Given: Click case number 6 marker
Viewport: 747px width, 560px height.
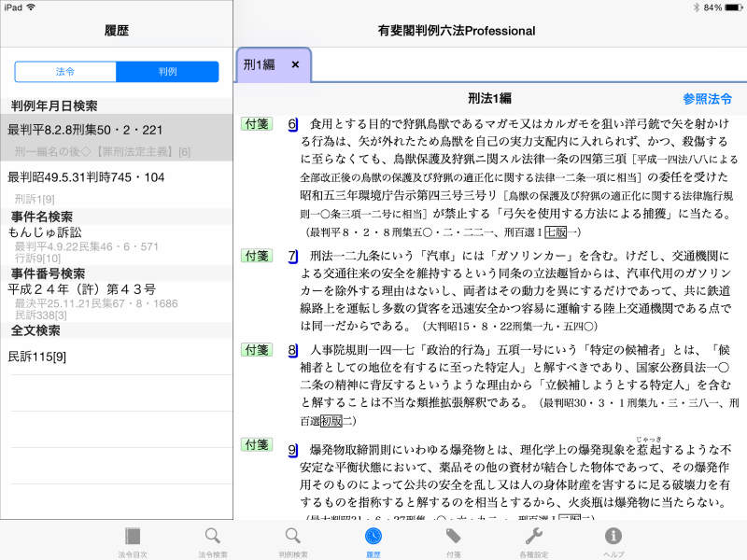Looking at the screenshot, I should point(292,125).
